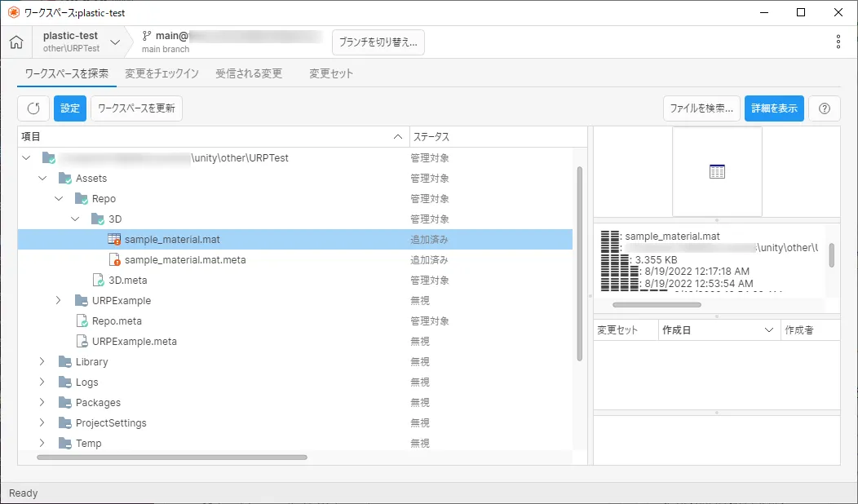This screenshot has width=858, height=504.
Task: Click the sample_material.mat.meta file icon
Action: (114, 260)
